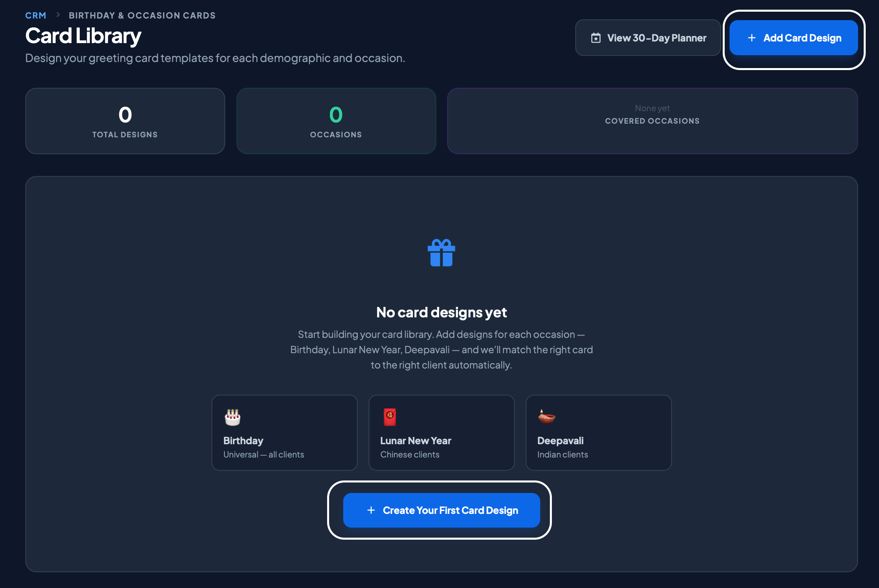Select Birthday & Occasion Cards breadcrumb
The height and width of the screenshot is (588, 879).
(x=142, y=15)
